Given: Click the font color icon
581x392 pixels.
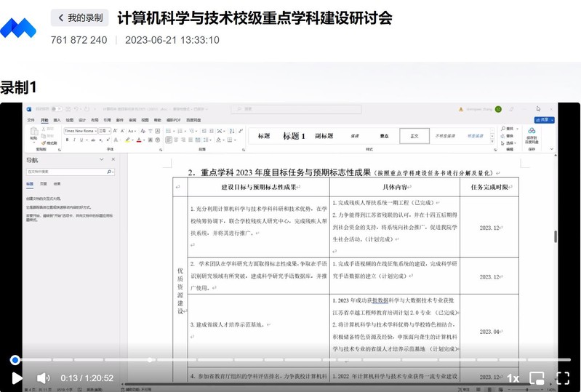Looking at the screenshot, I should 138,140.
